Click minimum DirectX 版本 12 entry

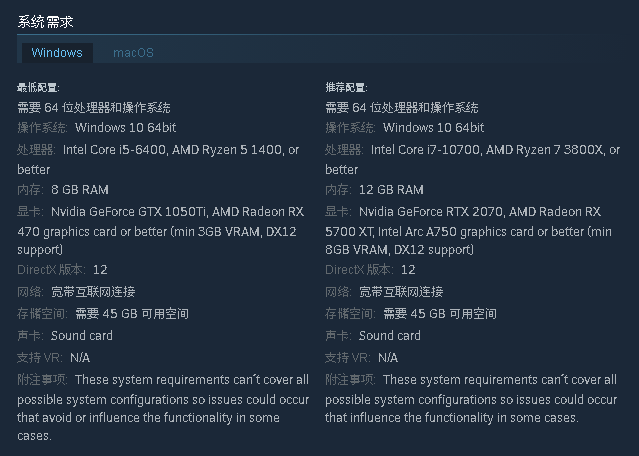click(x=62, y=269)
